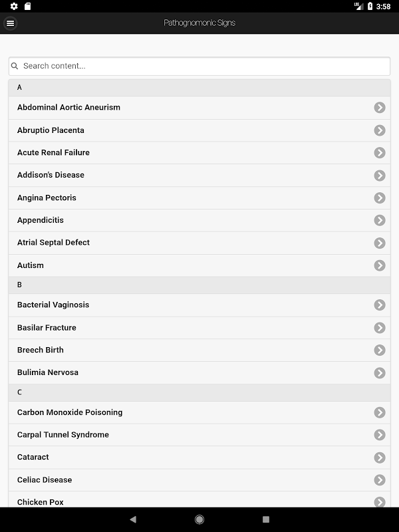Tap the recent apps square button
The width and height of the screenshot is (399, 532).
266,519
